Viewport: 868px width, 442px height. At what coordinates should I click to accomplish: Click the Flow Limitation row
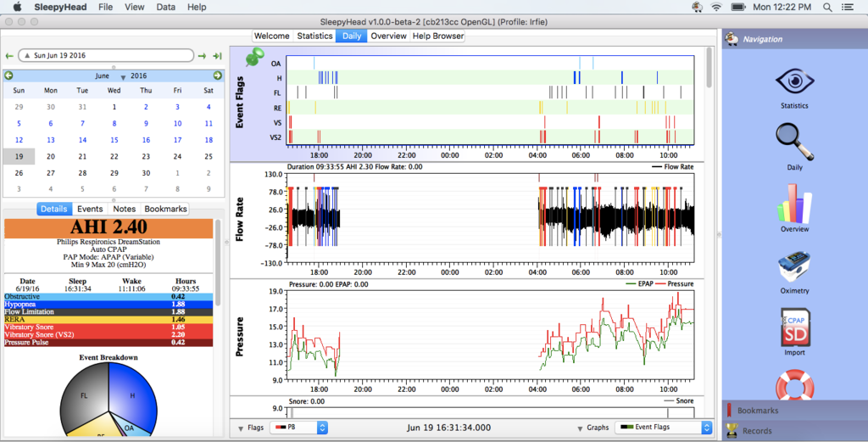click(x=108, y=312)
